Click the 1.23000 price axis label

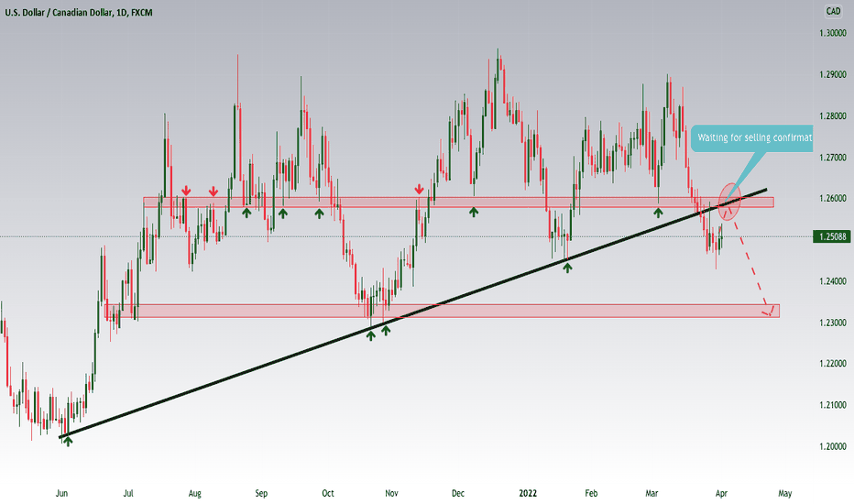[833, 323]
